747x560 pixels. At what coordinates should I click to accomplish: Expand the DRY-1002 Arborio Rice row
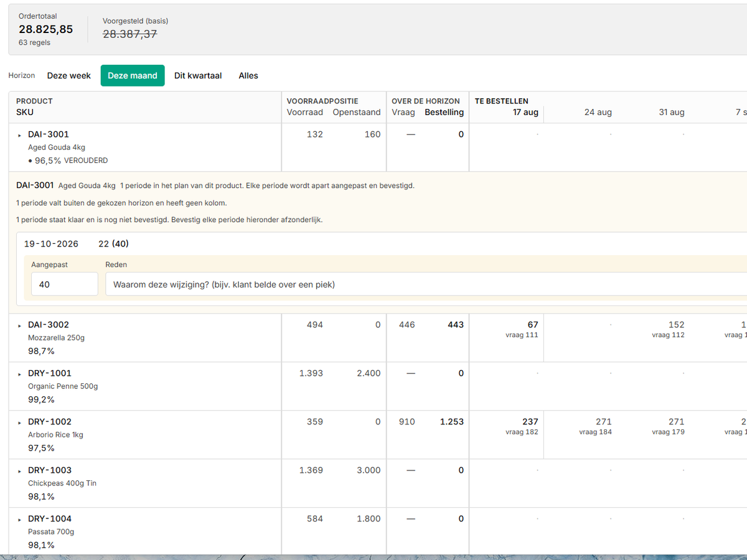point(20,422)
